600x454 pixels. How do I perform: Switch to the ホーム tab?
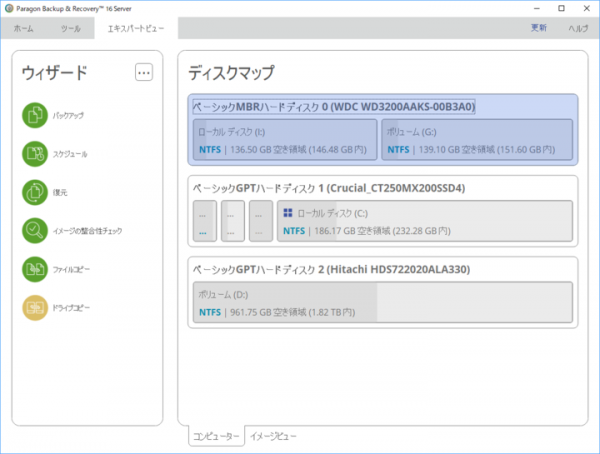[24, 28]
